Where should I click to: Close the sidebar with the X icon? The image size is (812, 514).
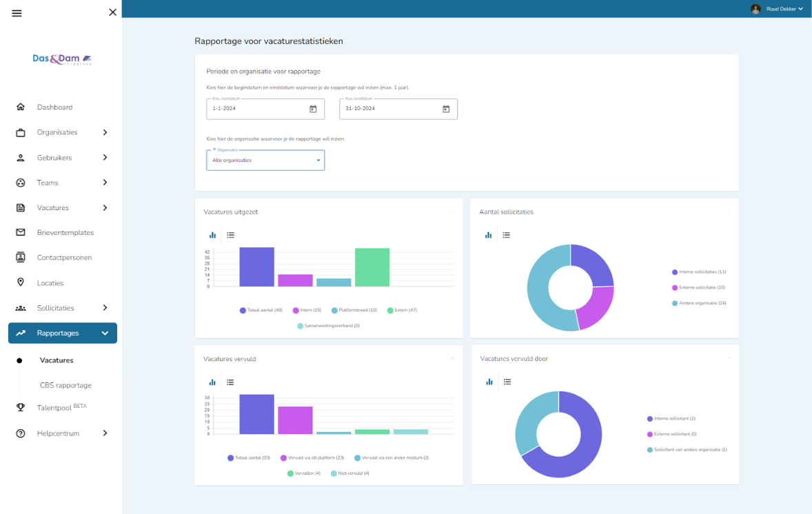(x=113, y=12)
